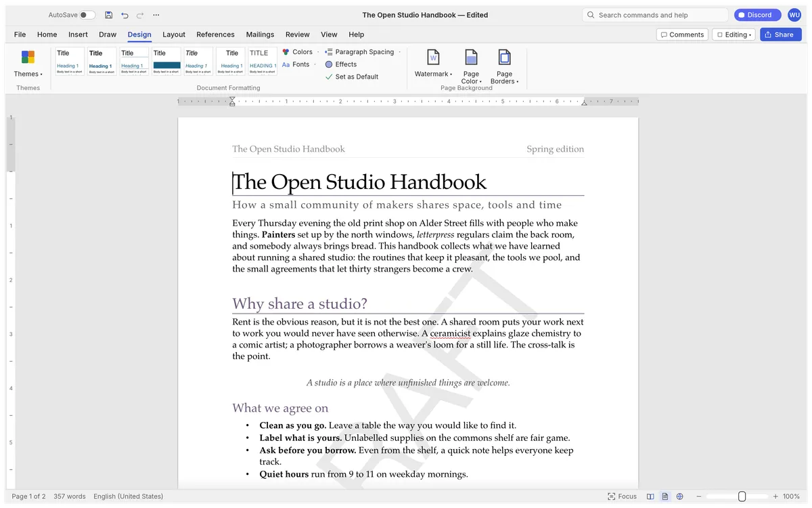Image resolution: width=812 pixels, height=508 pixels.
Task: Click the Effects option
Action: coord(340,64)
